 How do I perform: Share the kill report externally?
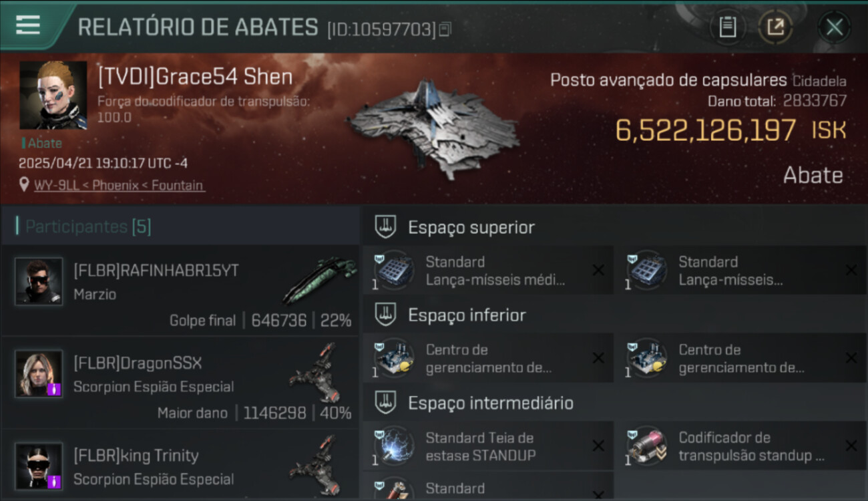775,27
